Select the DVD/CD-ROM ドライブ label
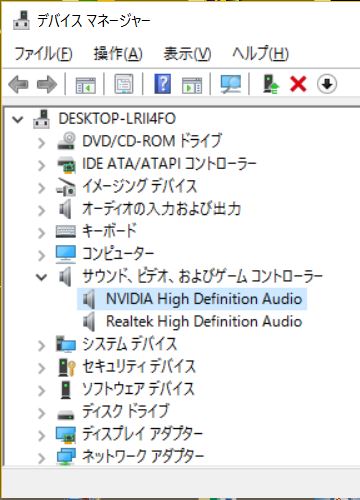Image resolution: width=360 pixels, height=500 pixels. (152, 141)
